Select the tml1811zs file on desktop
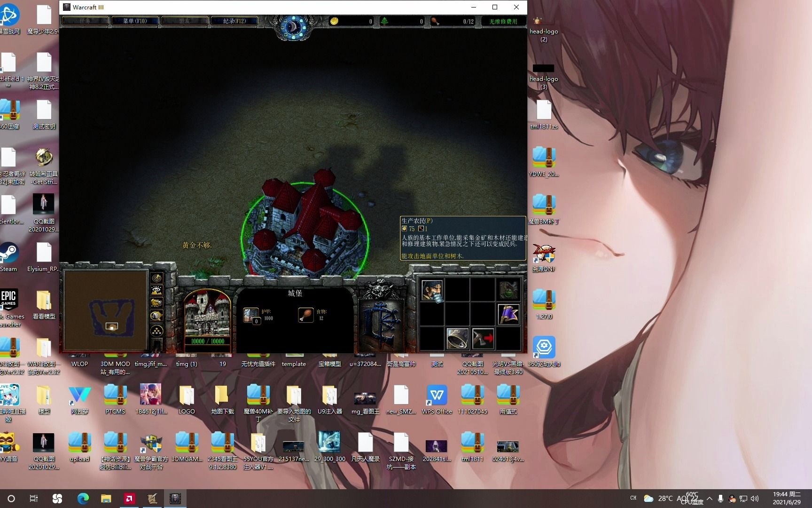This screenshot has width=812, height=508. (x=544, y=115)
